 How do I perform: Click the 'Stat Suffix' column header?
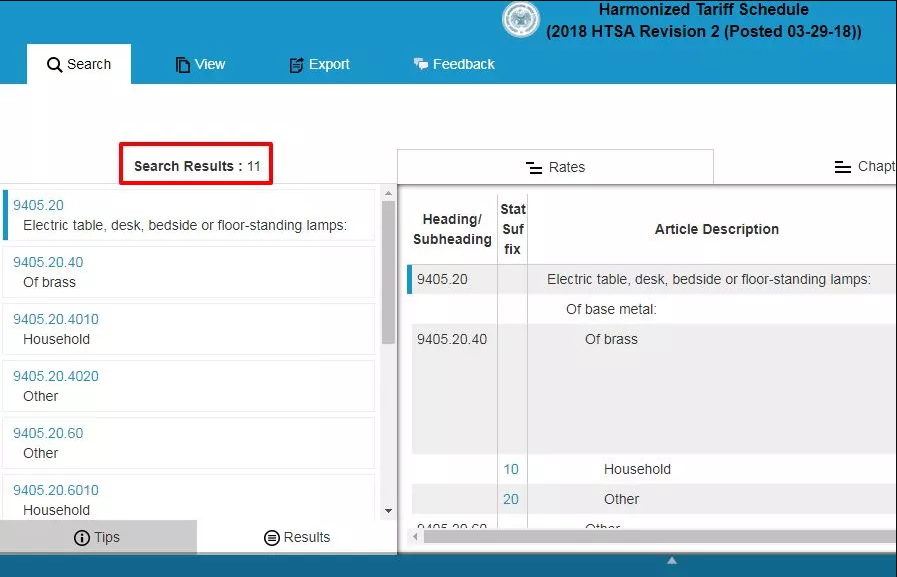tap(513, 229)
